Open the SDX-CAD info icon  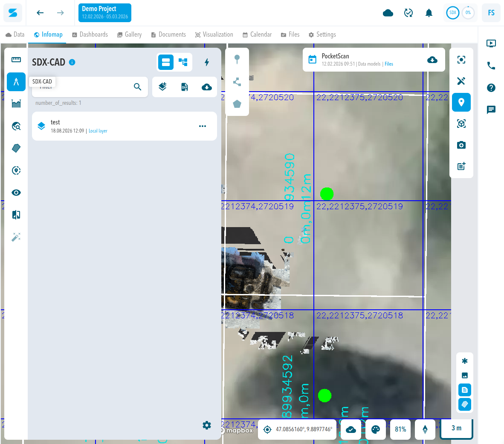pyautogui.click(x=72, y=62)
